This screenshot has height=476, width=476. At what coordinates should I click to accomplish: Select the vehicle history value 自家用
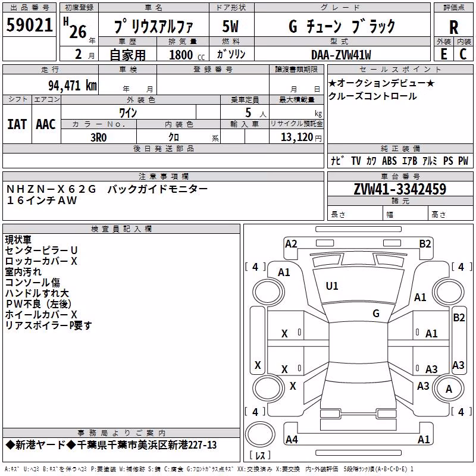coord(127,55)
